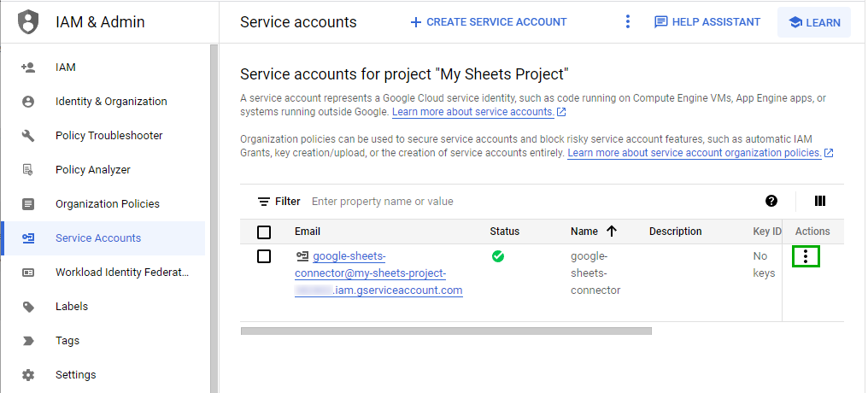Select the google-sheets-connector row checkbox
Screen dimensions: 868x393
(x=264, y=256)
